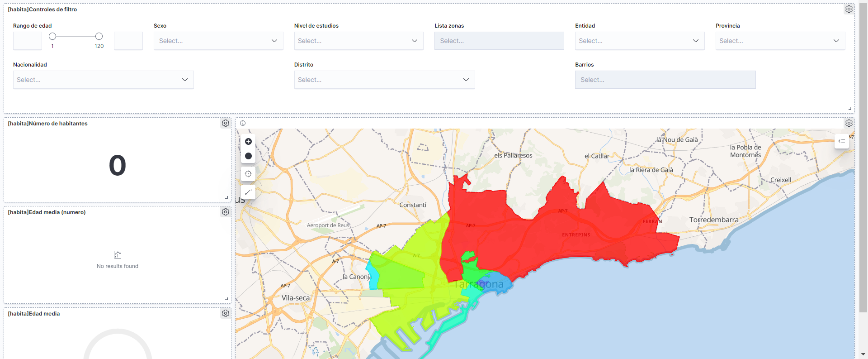The width and height of the screenshot is (868, 359).
Task: Open settings gear for Controles de filtro panel
Action: [849, 9]
